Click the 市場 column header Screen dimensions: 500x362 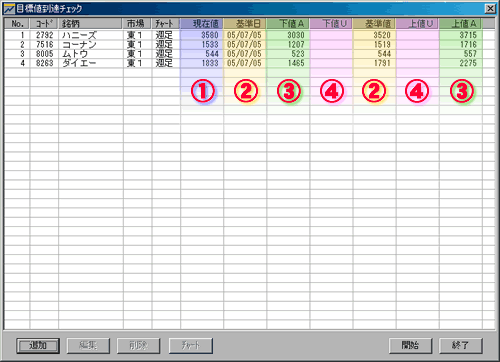(x=137, y=24)
